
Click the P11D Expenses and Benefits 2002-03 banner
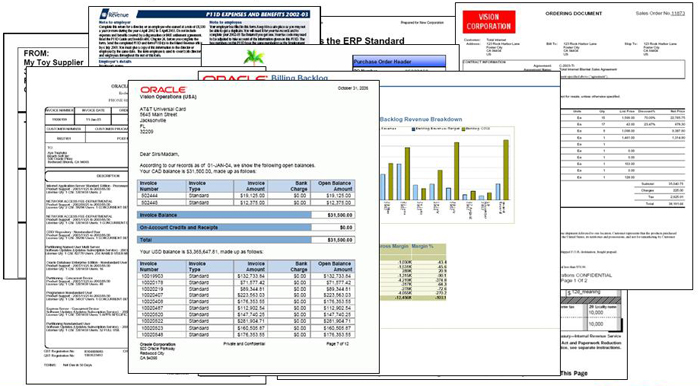(228, 14)
